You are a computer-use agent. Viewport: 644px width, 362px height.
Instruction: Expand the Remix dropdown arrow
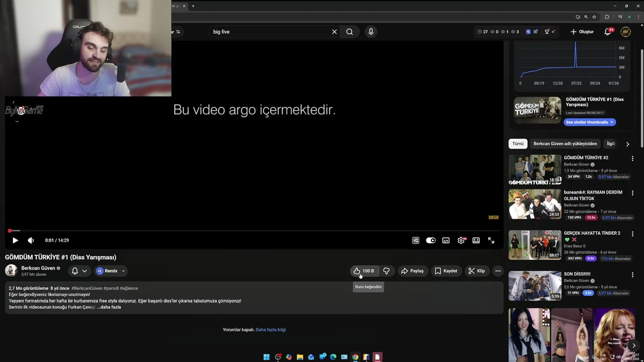(x=123, y=271)
